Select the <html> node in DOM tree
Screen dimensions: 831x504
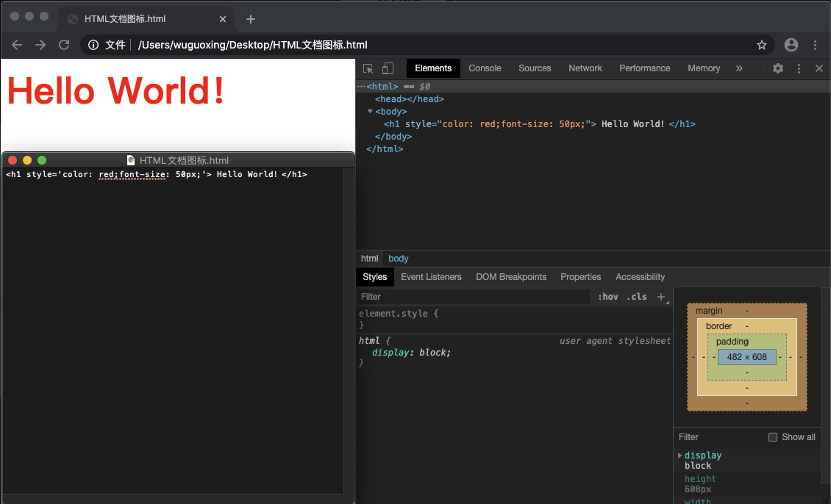[x=382, y=86]
